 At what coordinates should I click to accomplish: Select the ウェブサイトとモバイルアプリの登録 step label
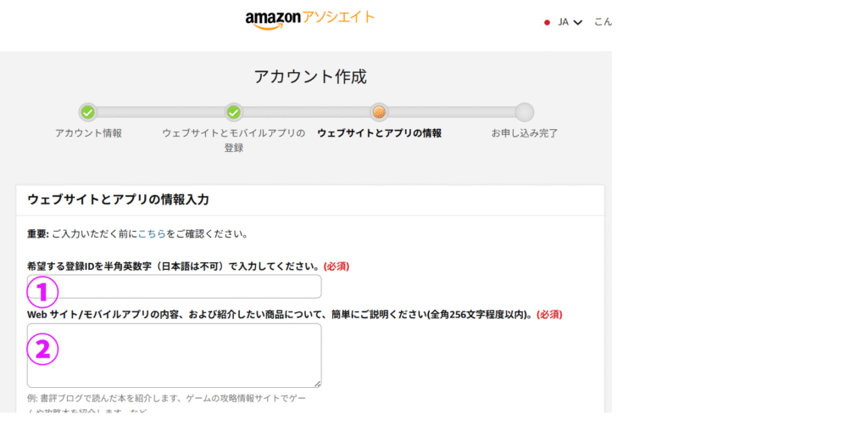234,140
